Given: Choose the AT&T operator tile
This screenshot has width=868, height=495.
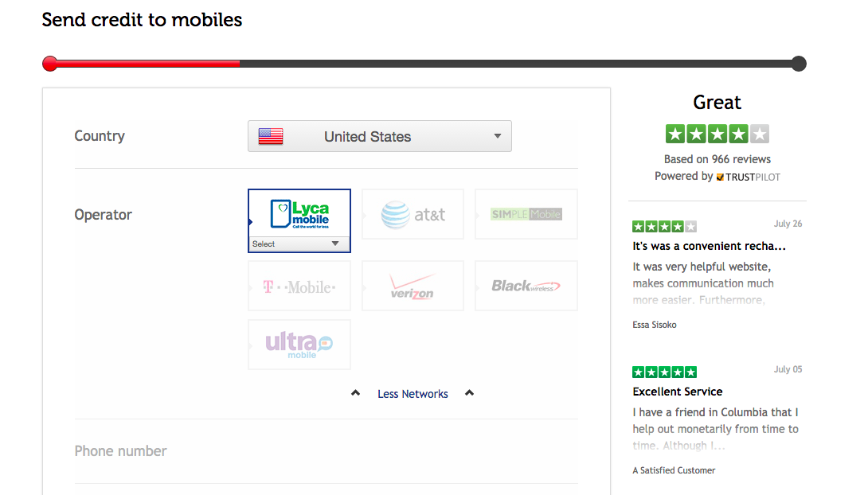Looking at the screenshot, I should (412, 214).
